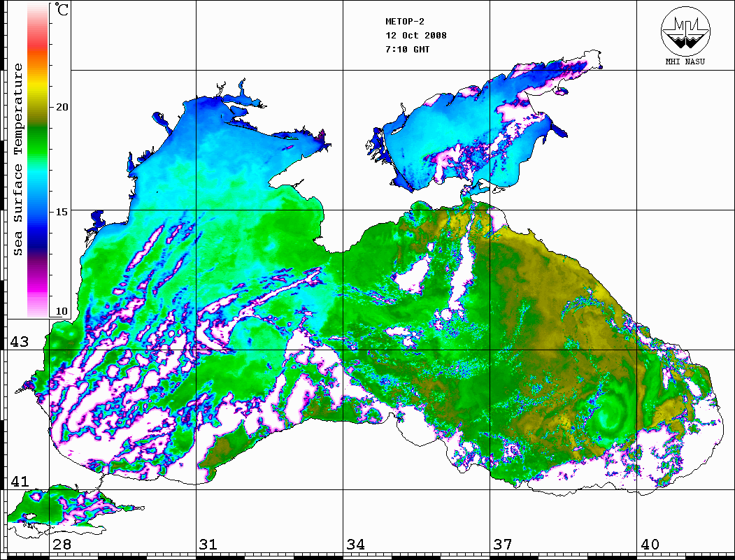Viewport: 735px width, 560px height.
Task: Click the '20' temperature scale value
Action: [x=62, y=107]
